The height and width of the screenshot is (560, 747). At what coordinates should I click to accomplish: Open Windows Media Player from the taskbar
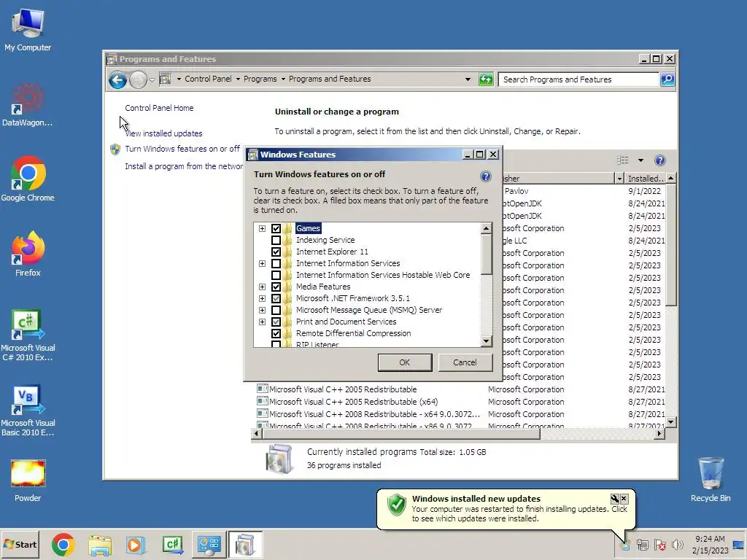tap(135, 545)
